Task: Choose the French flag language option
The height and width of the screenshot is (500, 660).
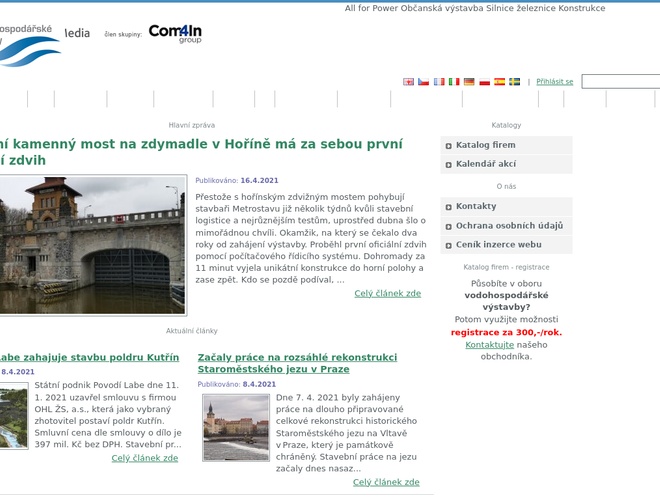Action: [x=439, y=82]
